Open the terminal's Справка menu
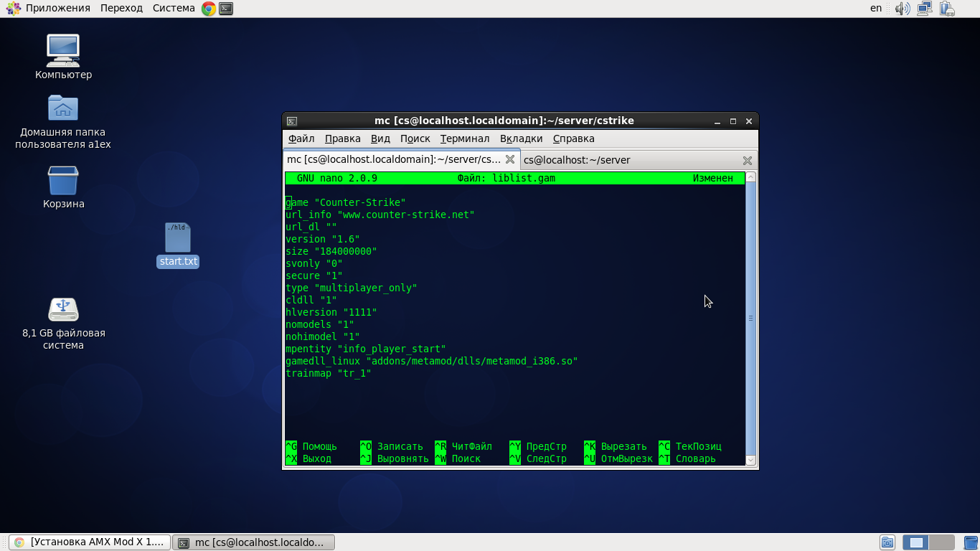The height and width of the screenshot is (551, 980). click(573, 138)
